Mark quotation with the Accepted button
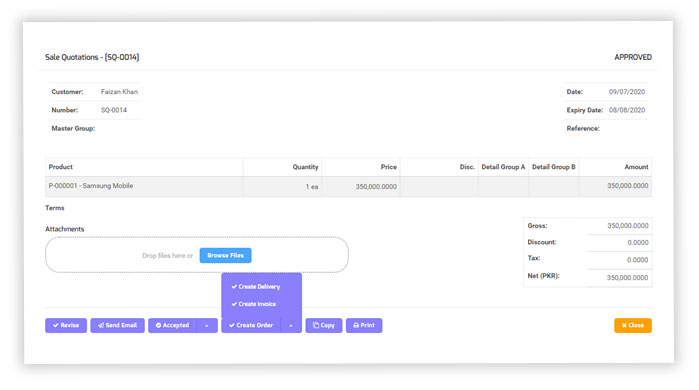The image size is (699, 390). coord(173,325)
